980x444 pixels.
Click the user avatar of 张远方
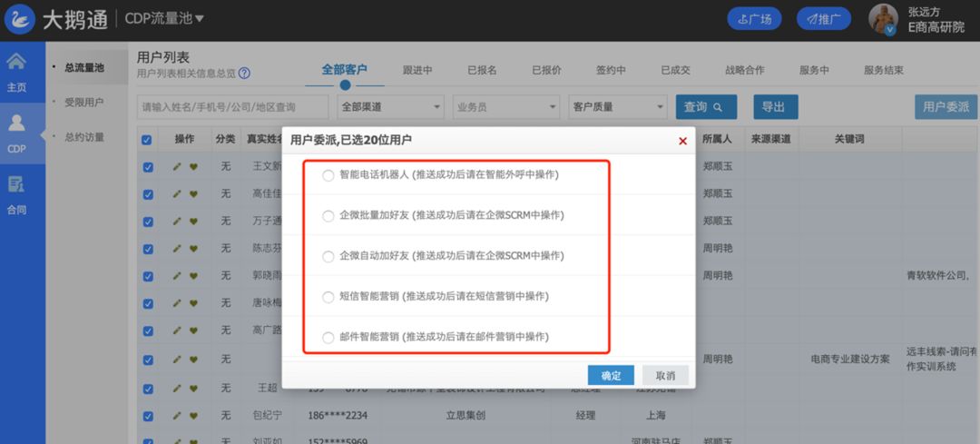pyautogui.click(x=883, y=19)
